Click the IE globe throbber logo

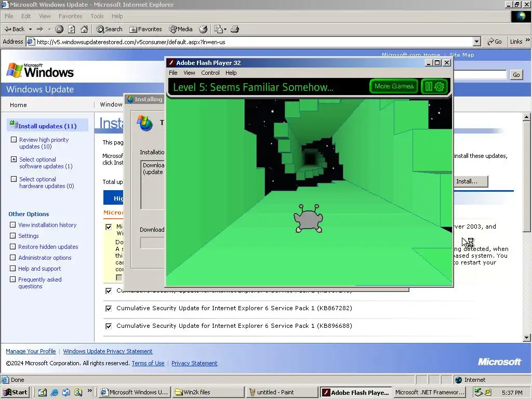click(x=521, y=17)
